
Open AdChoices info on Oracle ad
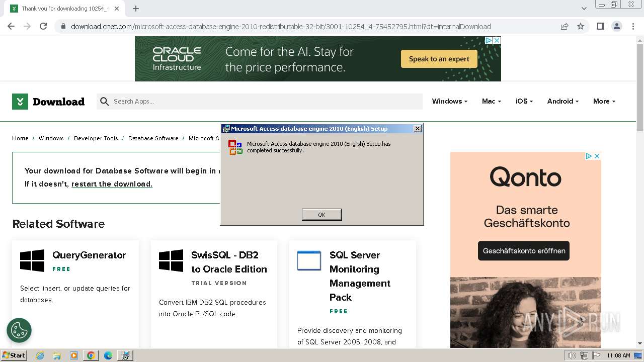tap(489, 40)
